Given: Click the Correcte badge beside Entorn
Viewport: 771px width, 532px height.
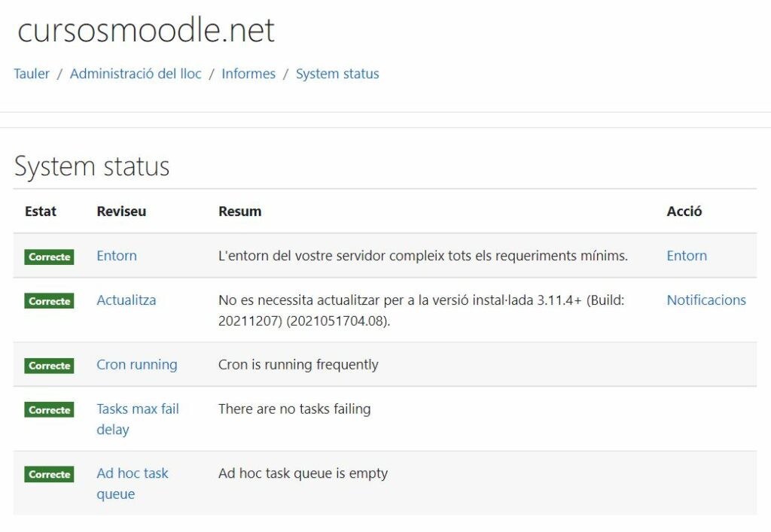Looking at the screenshot, I should click(x=49, y=256).
